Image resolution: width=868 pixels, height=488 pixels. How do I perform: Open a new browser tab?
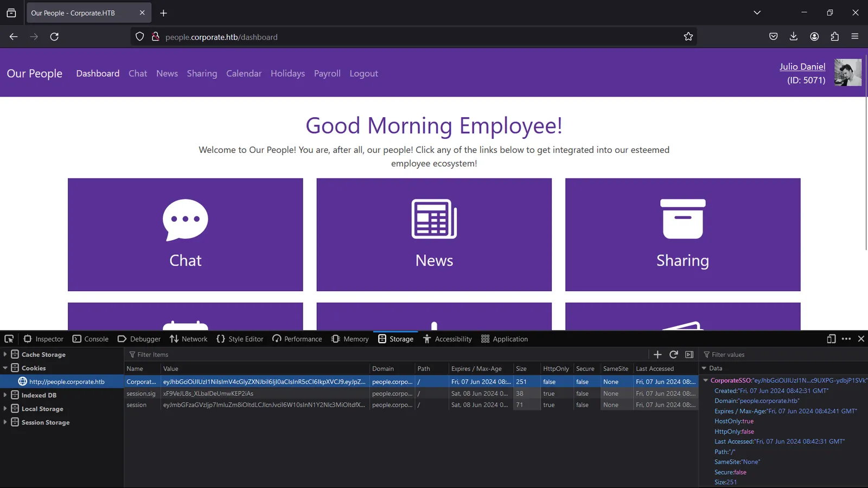(x=163, y=13)
